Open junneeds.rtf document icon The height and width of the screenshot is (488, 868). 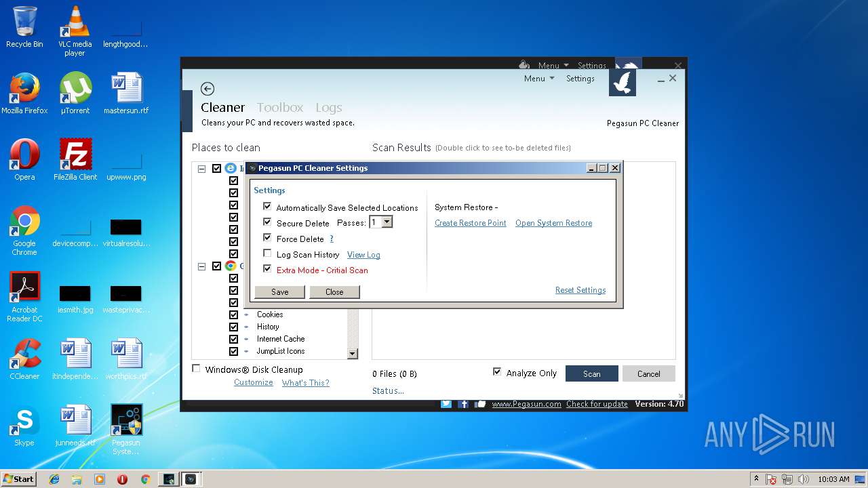(x=75, y=426)
